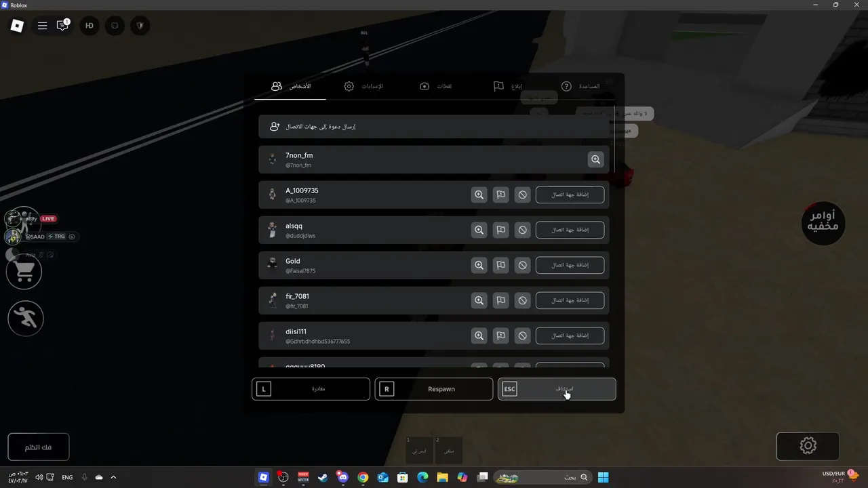Open the chat icon with notification badge

pyautogui.click(x=62, y=26)
